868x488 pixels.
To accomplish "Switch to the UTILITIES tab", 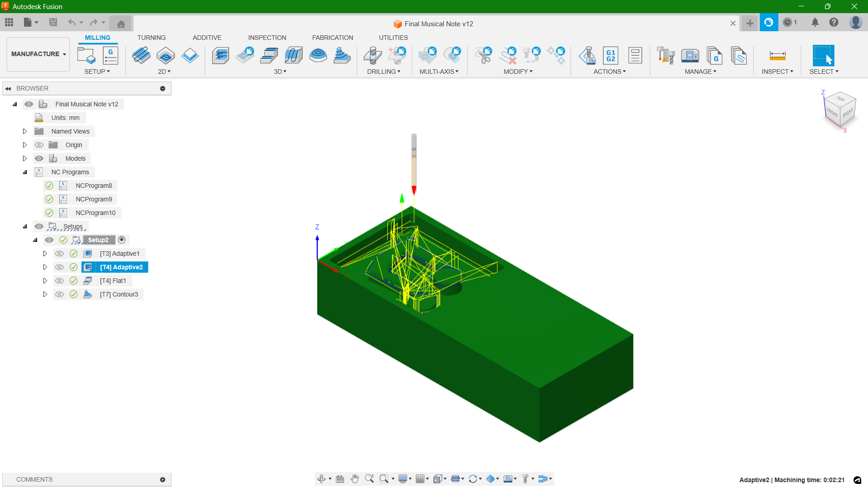I will tap(393, 38).
